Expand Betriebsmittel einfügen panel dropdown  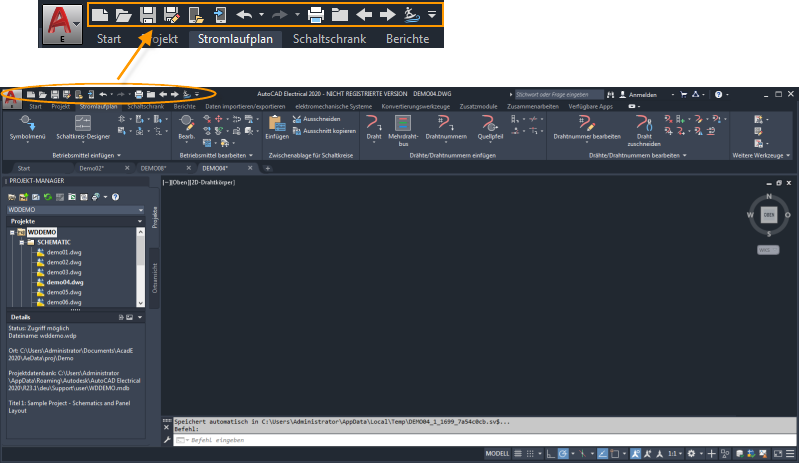119,155
